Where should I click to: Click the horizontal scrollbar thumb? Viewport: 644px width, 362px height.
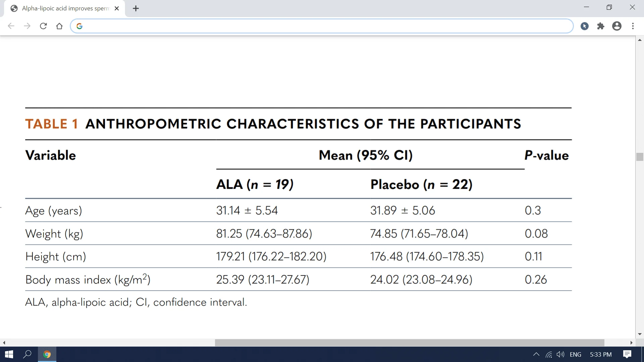410,343
